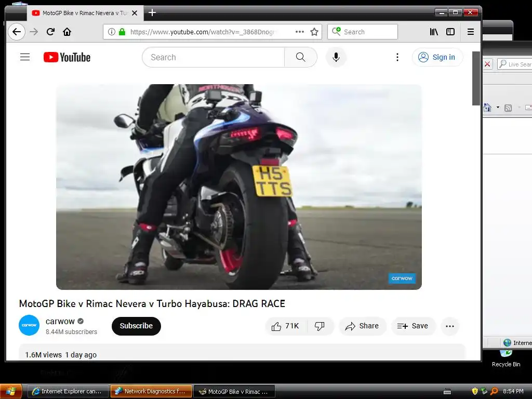532x399 pixels.
Task: Click the security shield tray icon
Action: 475,391
